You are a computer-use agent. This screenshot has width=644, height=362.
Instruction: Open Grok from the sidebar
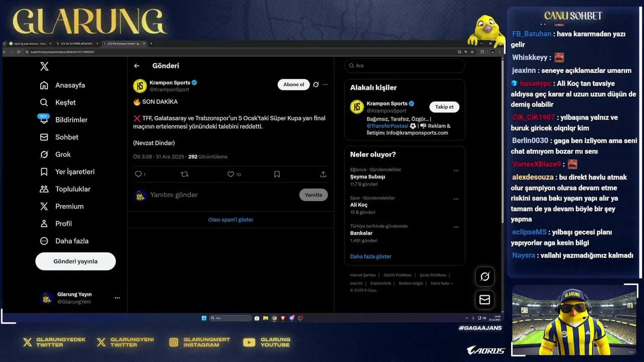(55, 154)
